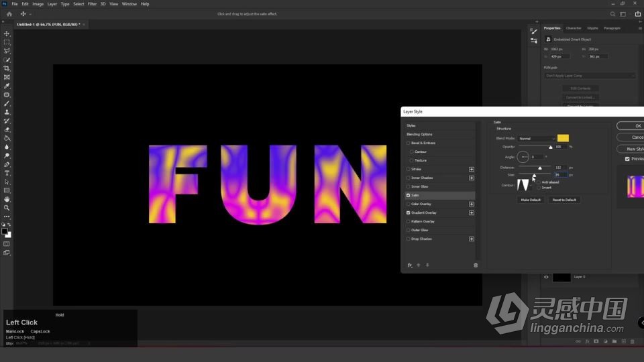The height and width of the screenshot is (362, 644).
Task: Select the Brush tool
Action: [7, 103]
